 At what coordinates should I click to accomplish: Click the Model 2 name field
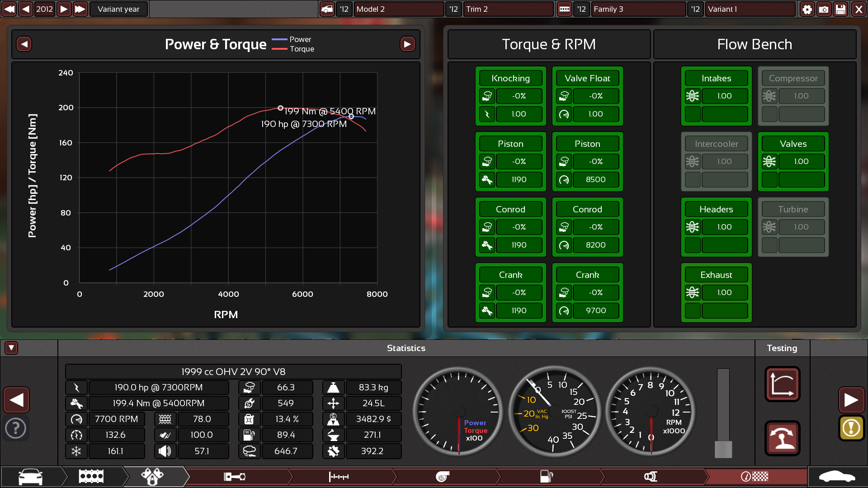pos(399,9)
